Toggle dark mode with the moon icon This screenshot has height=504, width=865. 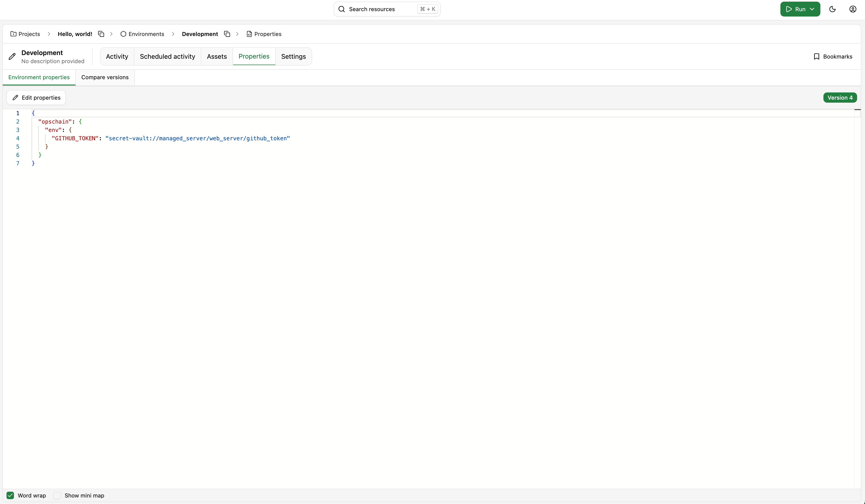pos(832,9)
